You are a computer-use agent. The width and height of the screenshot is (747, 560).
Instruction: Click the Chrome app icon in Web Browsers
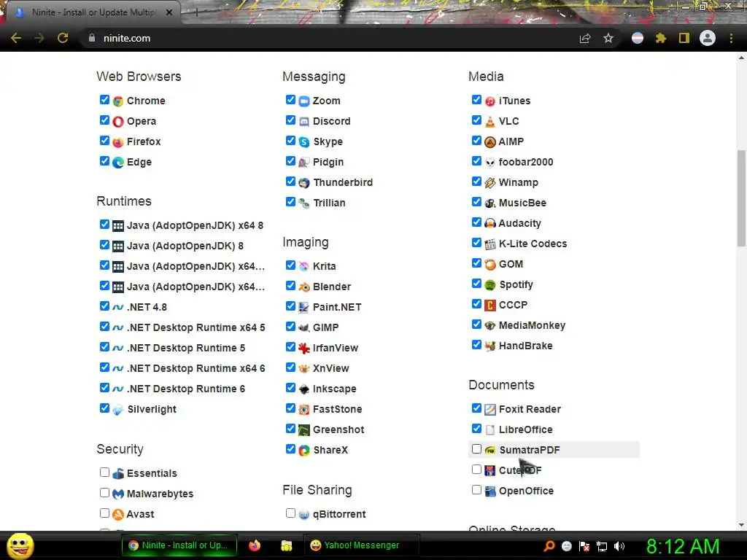(x=118, y=101)
